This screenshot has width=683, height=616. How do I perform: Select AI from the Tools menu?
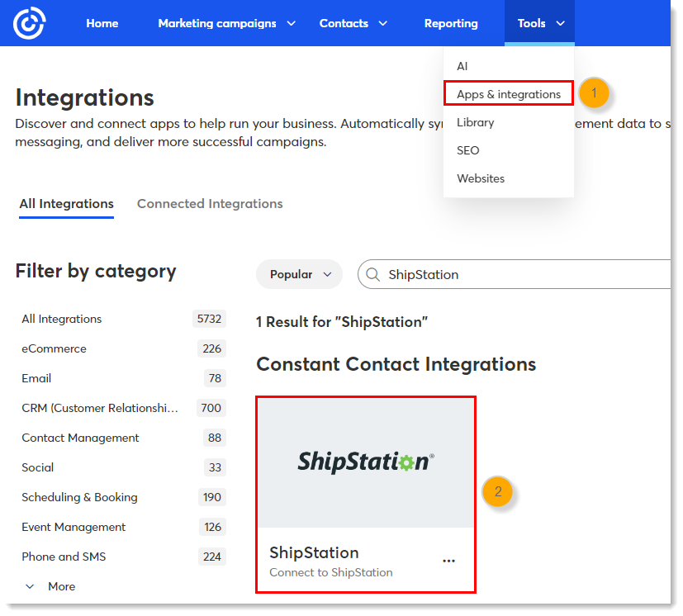click(x=462, y=66)
